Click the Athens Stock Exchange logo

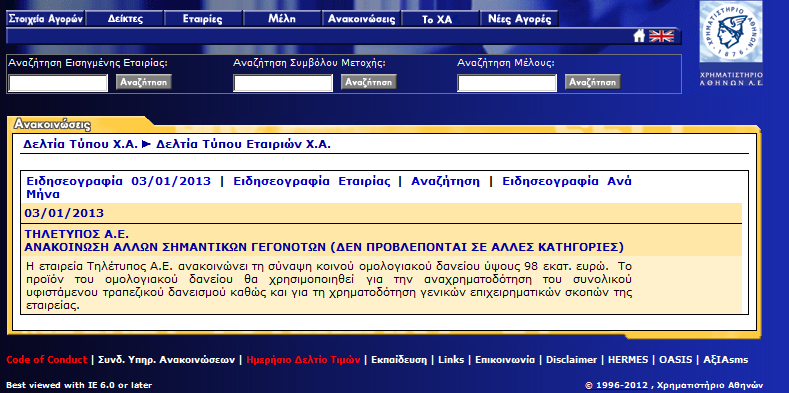tap(731, 43)
